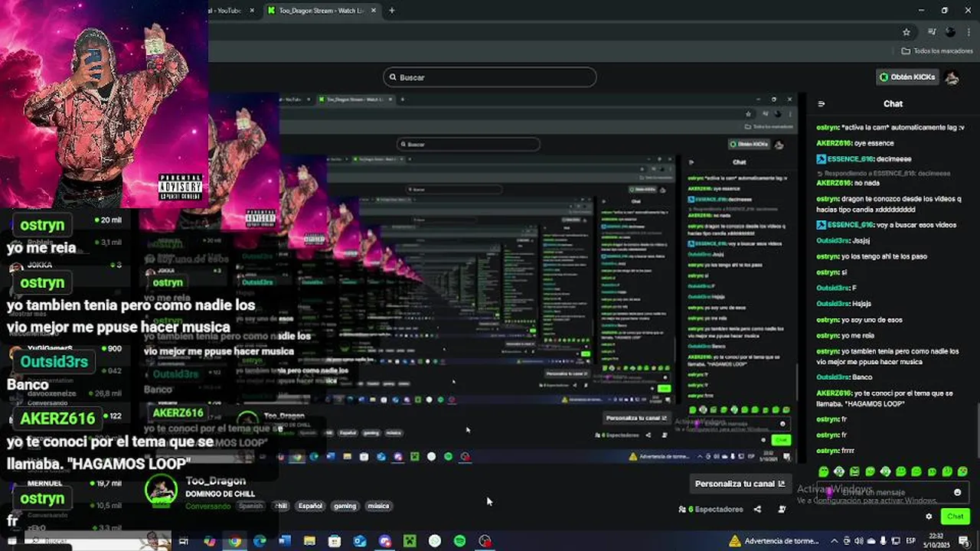Image resolution: width=980 pixels, height=551 pixels.
Task: Collapse chat panel with arrow icon
Action: pyautogui.click(x=822, y=104)
